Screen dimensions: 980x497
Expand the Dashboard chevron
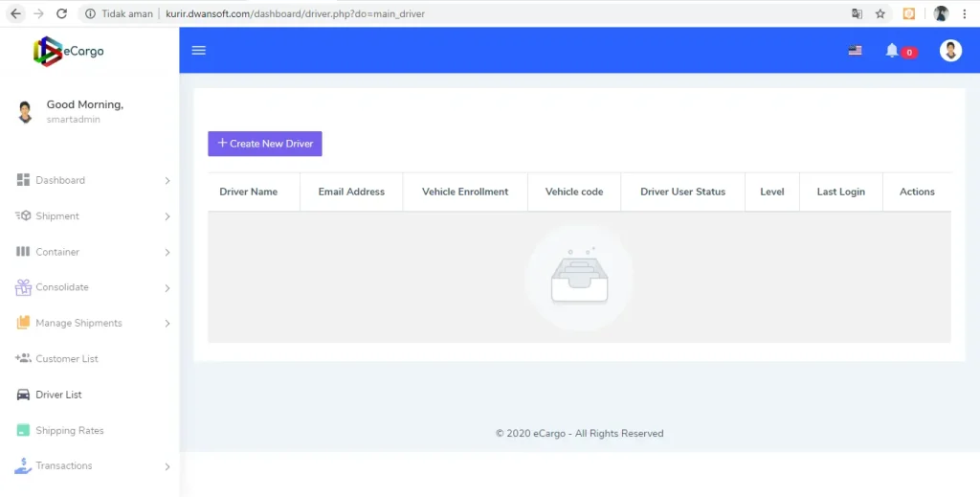coord(167,181)
